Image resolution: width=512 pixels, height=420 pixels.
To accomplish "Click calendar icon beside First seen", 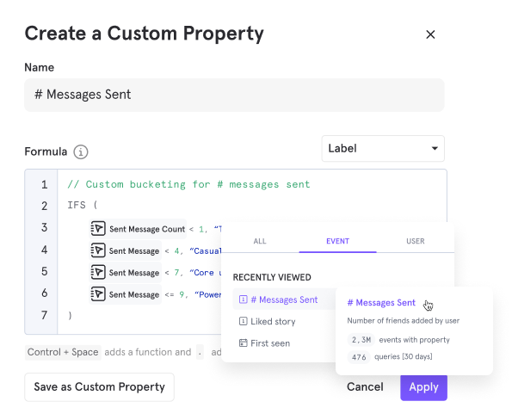I will pos(244,343).
